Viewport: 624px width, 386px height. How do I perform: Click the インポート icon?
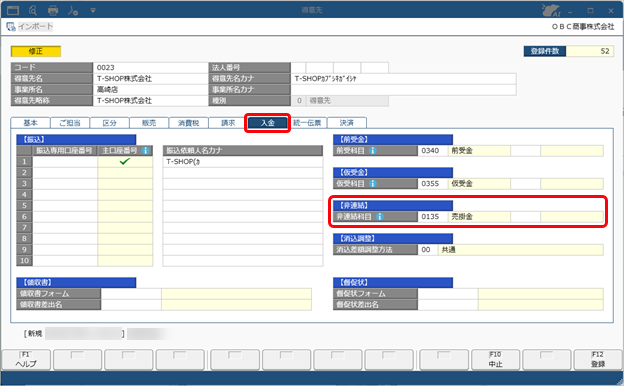coord(11,27)
